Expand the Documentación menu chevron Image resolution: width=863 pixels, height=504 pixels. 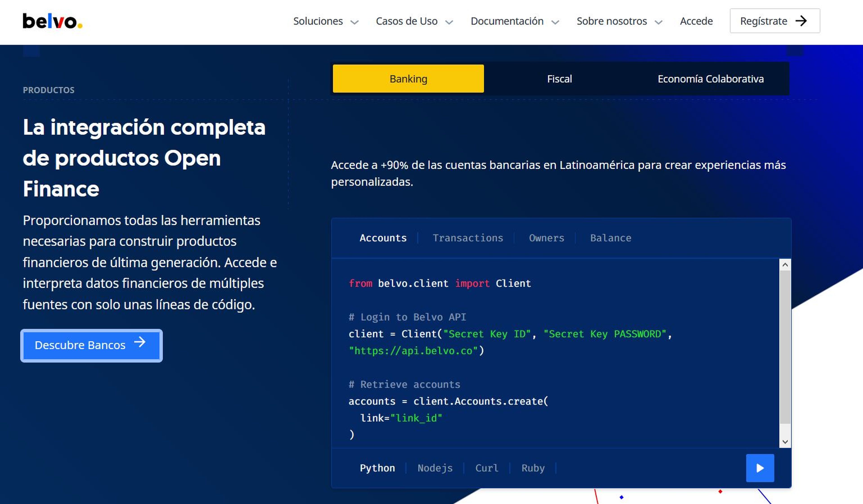pos(555,22)
